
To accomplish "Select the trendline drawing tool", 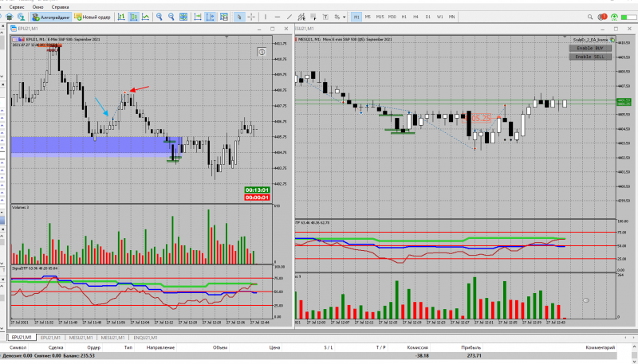I will coord(289,17).
